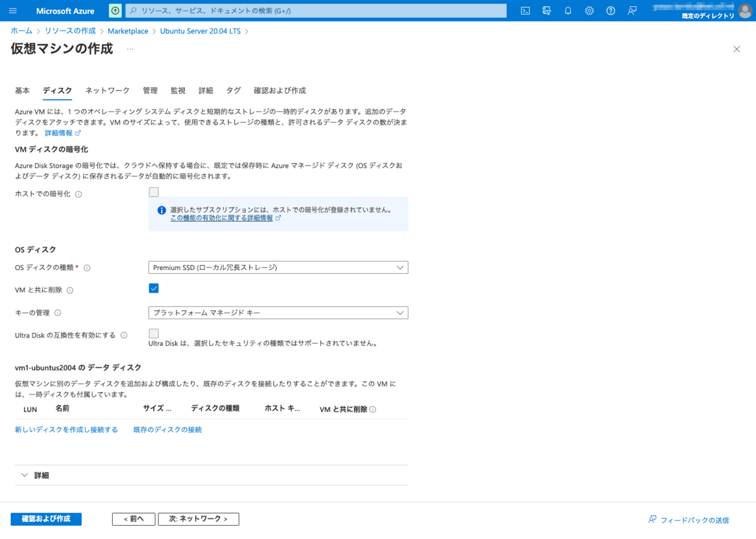
Task: Go to ホーム breadcrumb
Action: coord(21,31)
